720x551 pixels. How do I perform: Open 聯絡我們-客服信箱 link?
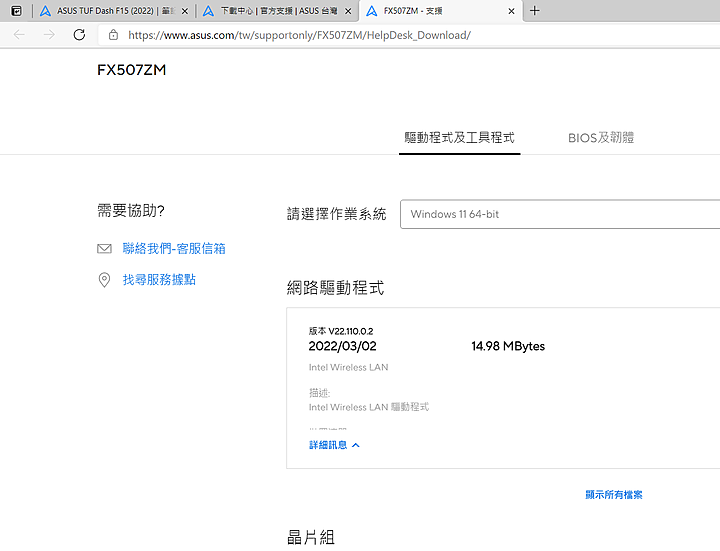pos(174,249)
